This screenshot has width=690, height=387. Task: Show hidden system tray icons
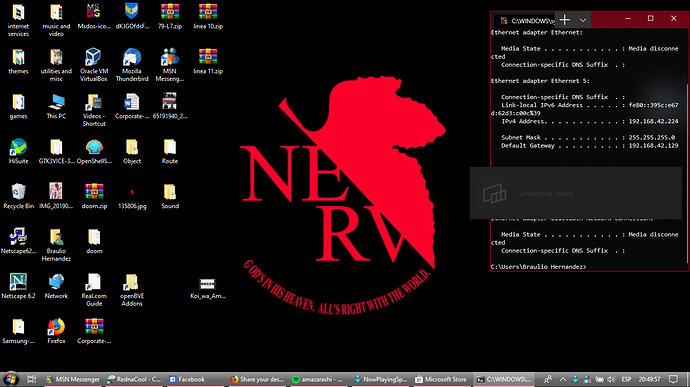[x=563, y=379]
